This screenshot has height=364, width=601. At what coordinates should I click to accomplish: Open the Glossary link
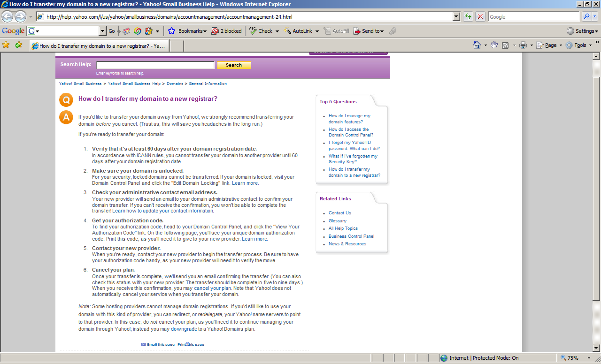click(338, 221)
